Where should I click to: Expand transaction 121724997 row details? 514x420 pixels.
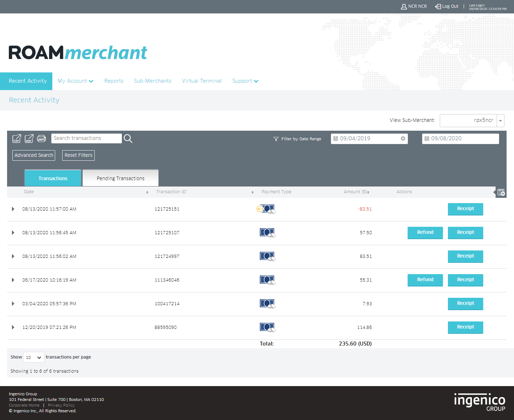click(13, 256)
